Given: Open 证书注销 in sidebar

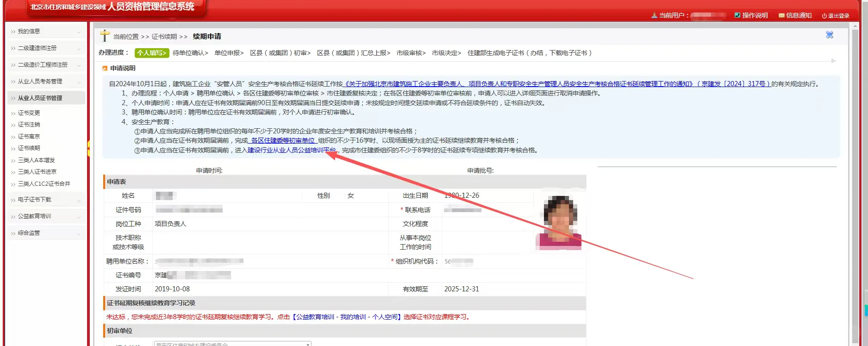Looking at the screenshot, I should pos(29,125).
